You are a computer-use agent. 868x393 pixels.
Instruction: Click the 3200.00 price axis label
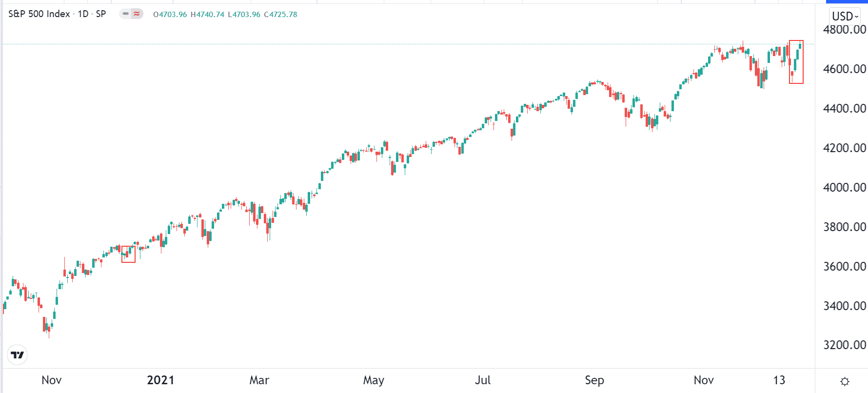845,345
